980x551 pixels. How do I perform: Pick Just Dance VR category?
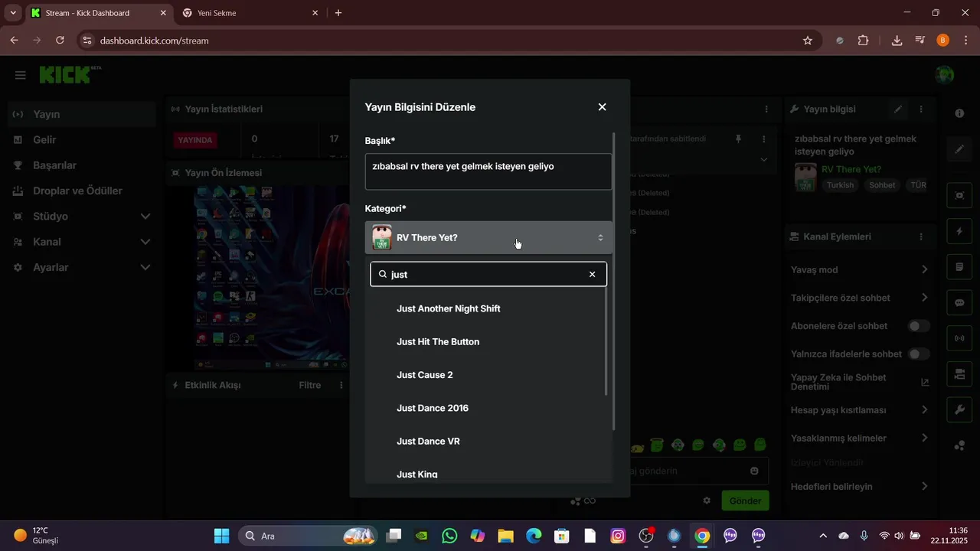click(x=428, y=441)
